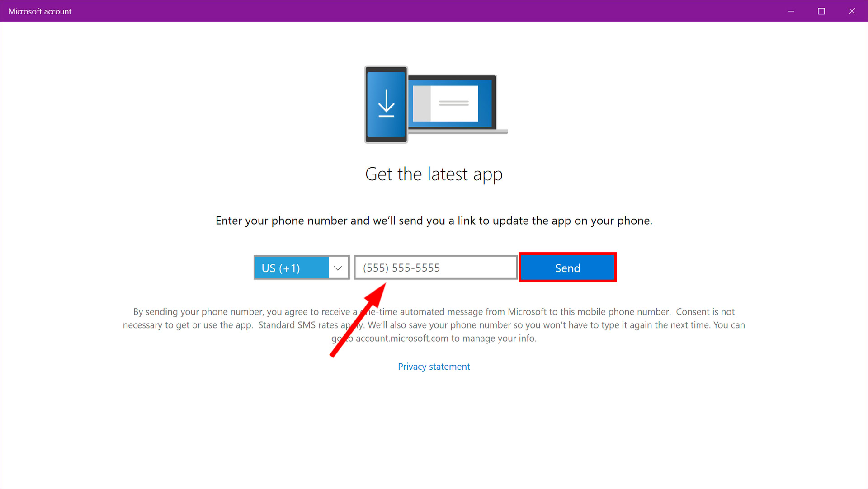868x489 pixels.
Task: Click the mobile phone graphic icon
Action: (x=387, y=104)
